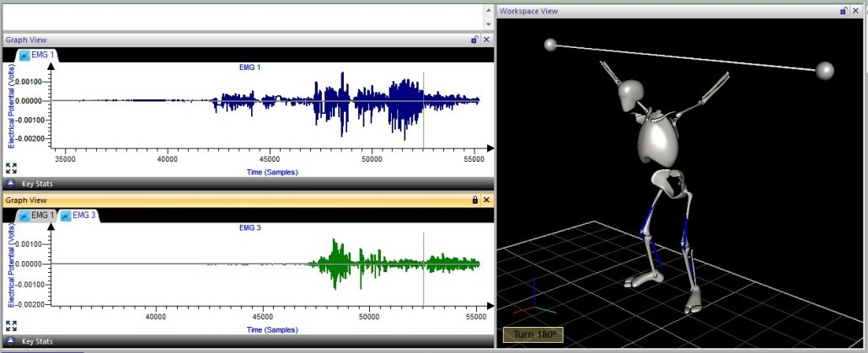Close the Workspace View panel
This screenshot has width=868, height=353.
(855, 11)
